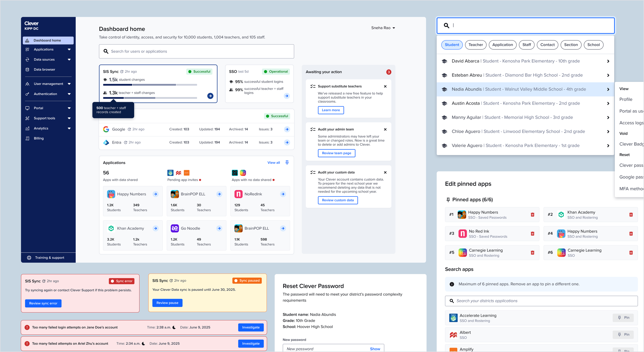
Task: Click the Search your districts applications field
Action: click(x=541, y=301)
